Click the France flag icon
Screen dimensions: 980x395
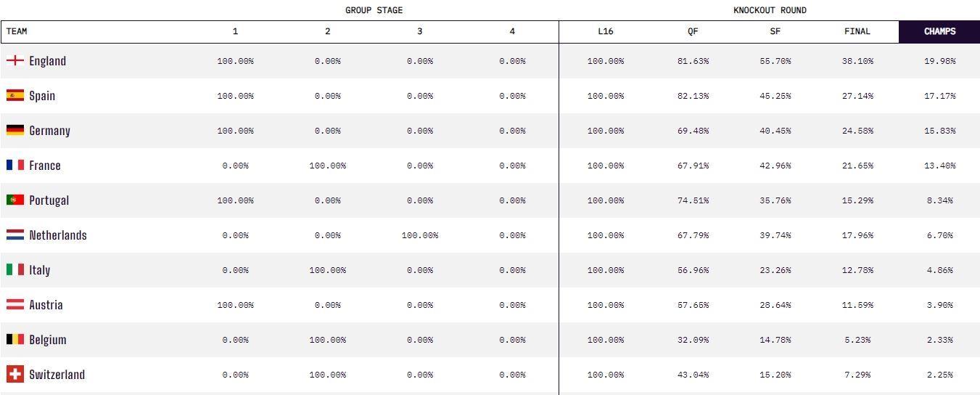15,166
